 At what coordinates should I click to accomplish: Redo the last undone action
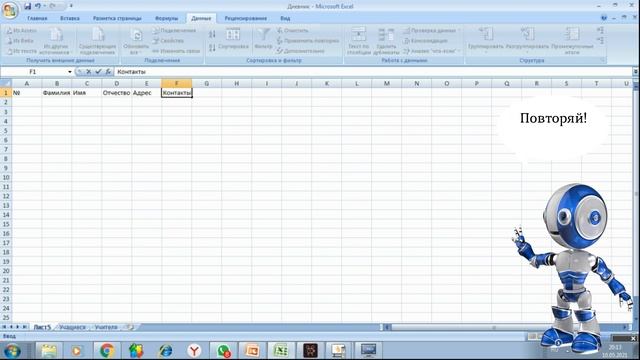coord(52,6)
